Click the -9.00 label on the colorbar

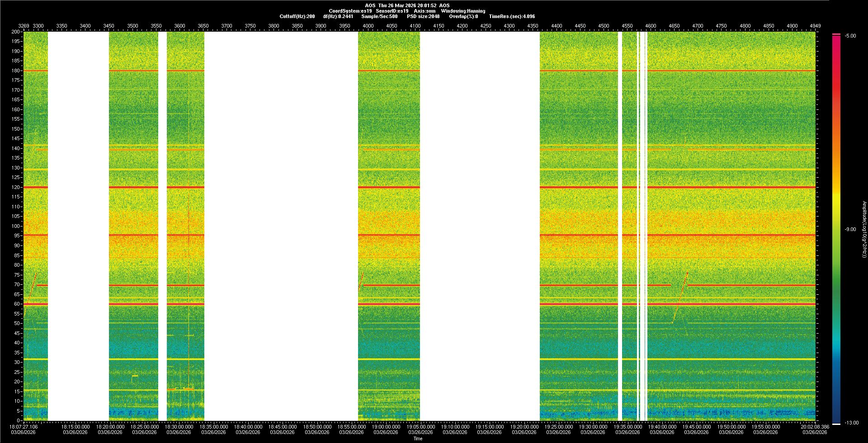point(850,230)
